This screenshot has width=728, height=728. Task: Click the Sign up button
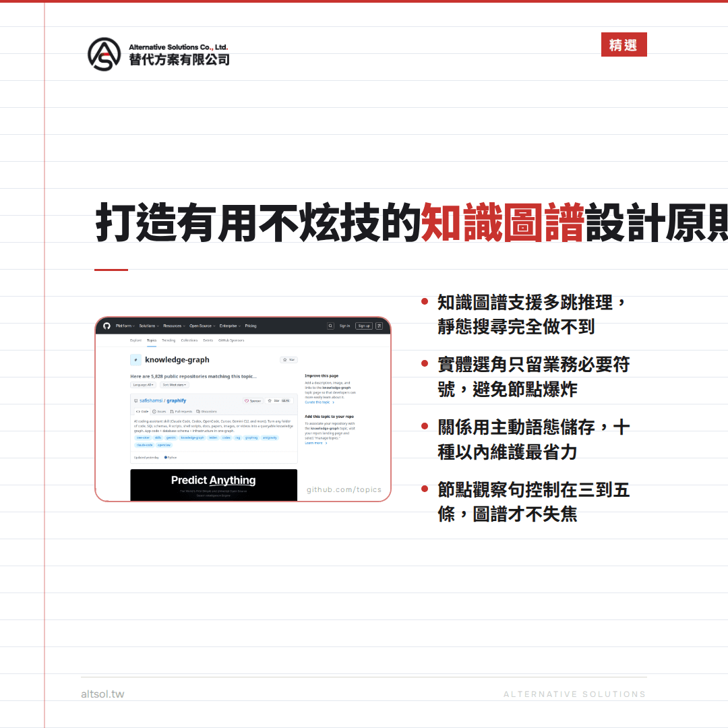tap(364, 326)
